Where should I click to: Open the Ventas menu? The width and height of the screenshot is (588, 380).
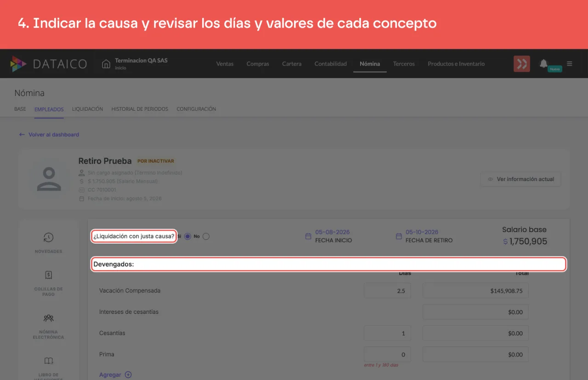click(225, 64)
